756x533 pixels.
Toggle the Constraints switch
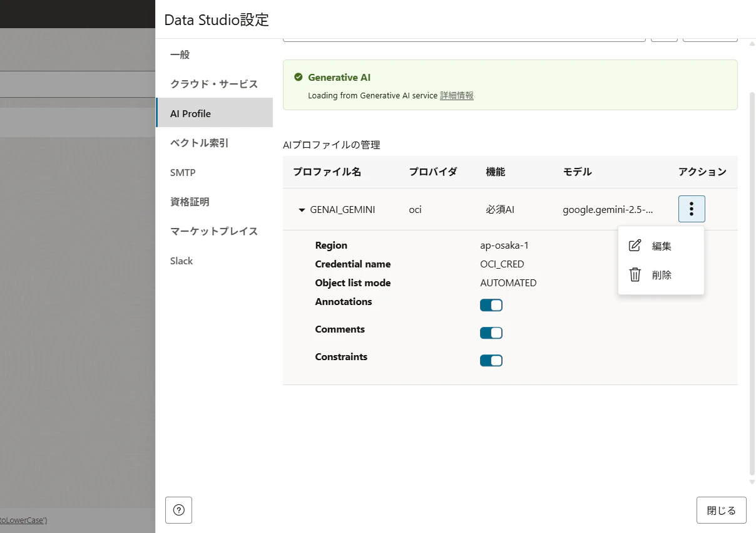[x=491, y=360]
